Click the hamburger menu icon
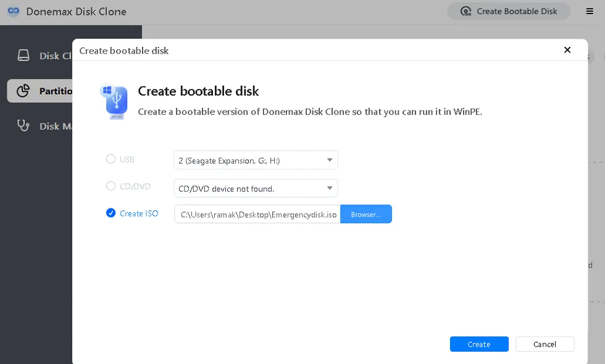 (589, 11)
